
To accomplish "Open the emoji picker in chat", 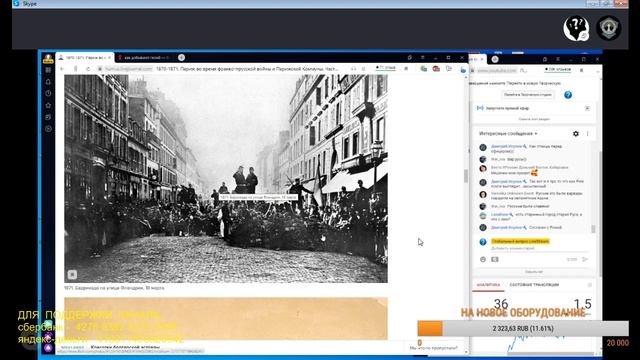I will [x=483, y=259].
